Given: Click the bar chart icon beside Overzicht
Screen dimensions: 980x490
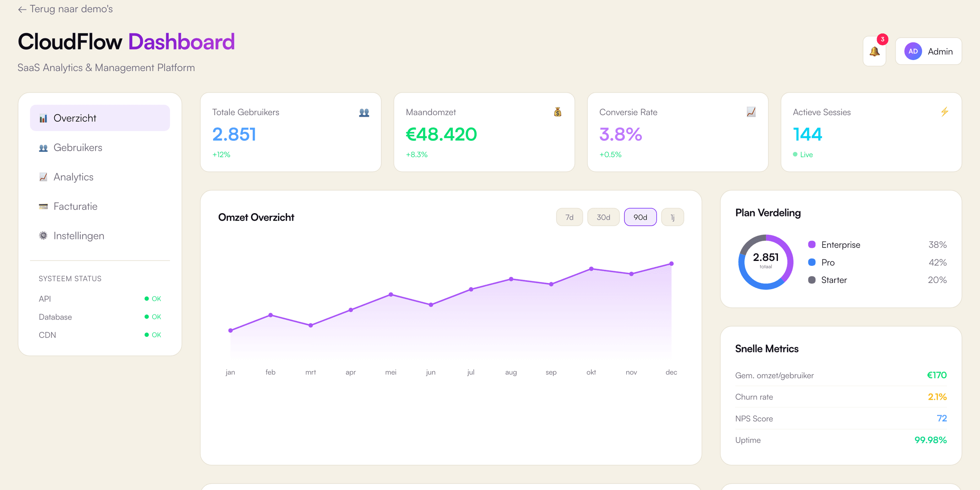Looking at the screenshot, I should 43,118.
